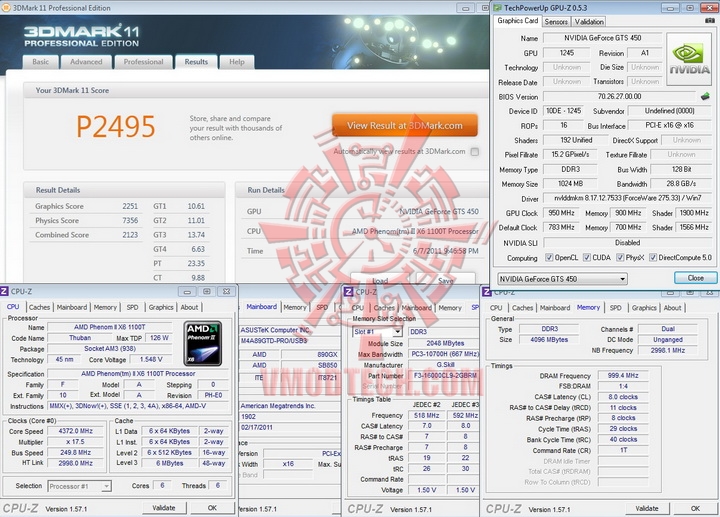Screen dimensions: 720x517
Task: Click the P2495 score text
Action: [115, 126]
